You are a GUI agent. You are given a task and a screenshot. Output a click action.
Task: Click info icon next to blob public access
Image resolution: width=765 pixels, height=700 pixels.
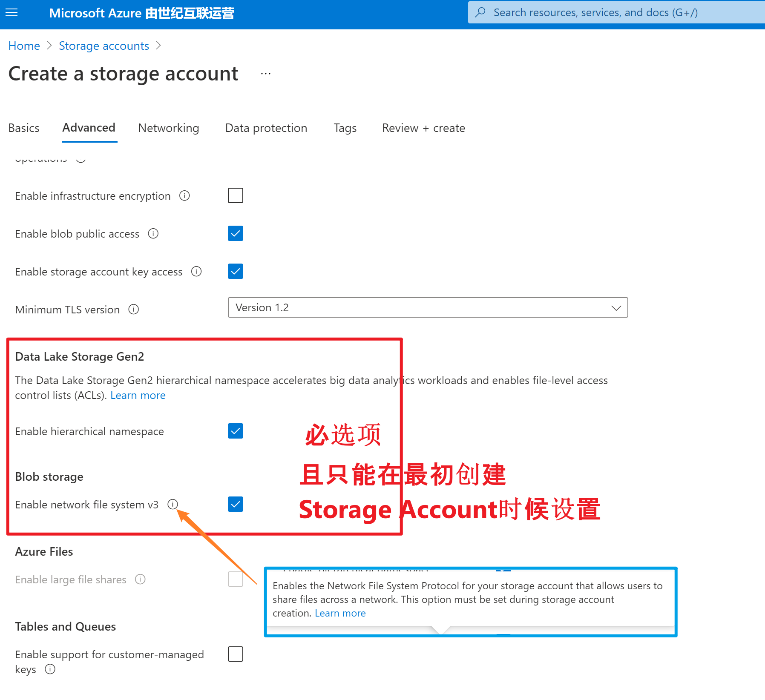pyautogui.click(x=153, y=234)
